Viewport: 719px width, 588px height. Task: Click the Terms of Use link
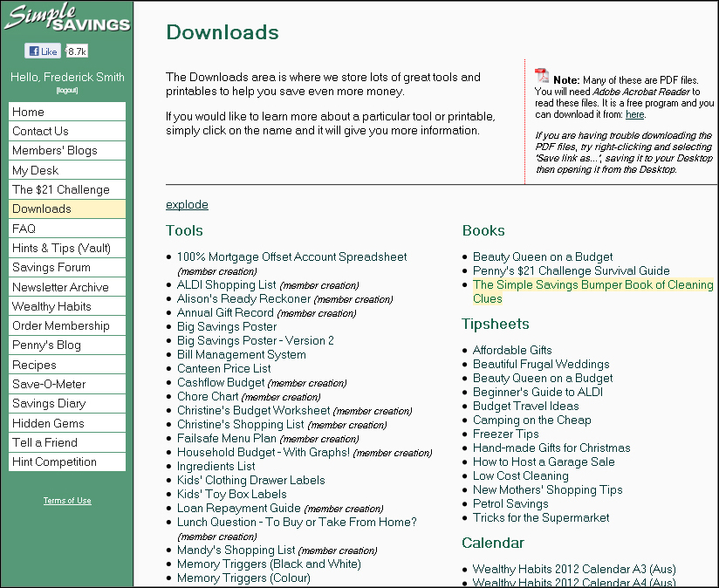[67, 501]
